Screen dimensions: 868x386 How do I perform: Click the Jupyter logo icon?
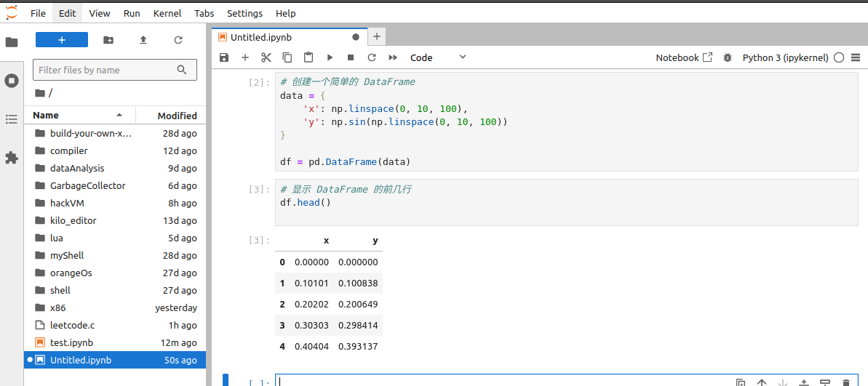point(12,12)
